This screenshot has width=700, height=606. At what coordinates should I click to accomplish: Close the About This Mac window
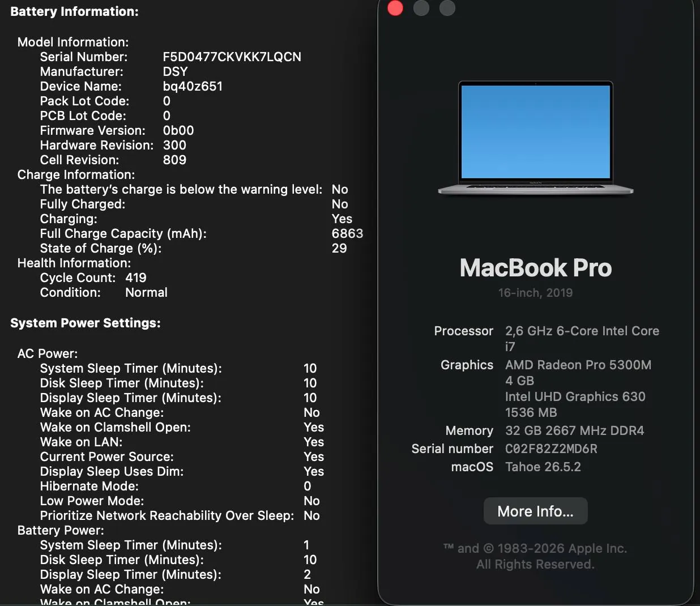click(x=395, y=8)
